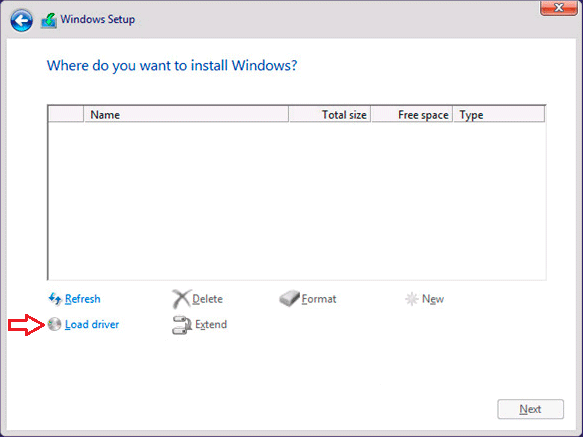Close the Windows Setup window
The height and width of the screenshot is (437, 583).
[x=559, y=8]
